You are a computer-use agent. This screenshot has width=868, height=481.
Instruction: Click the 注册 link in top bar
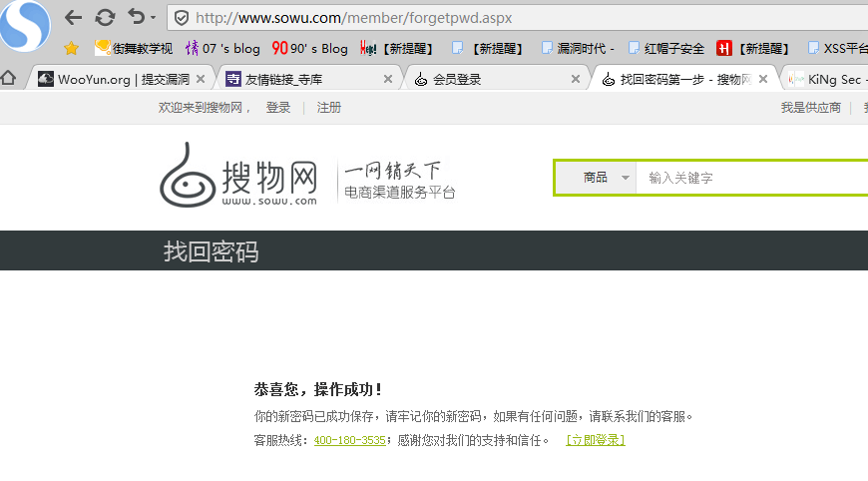329,108
